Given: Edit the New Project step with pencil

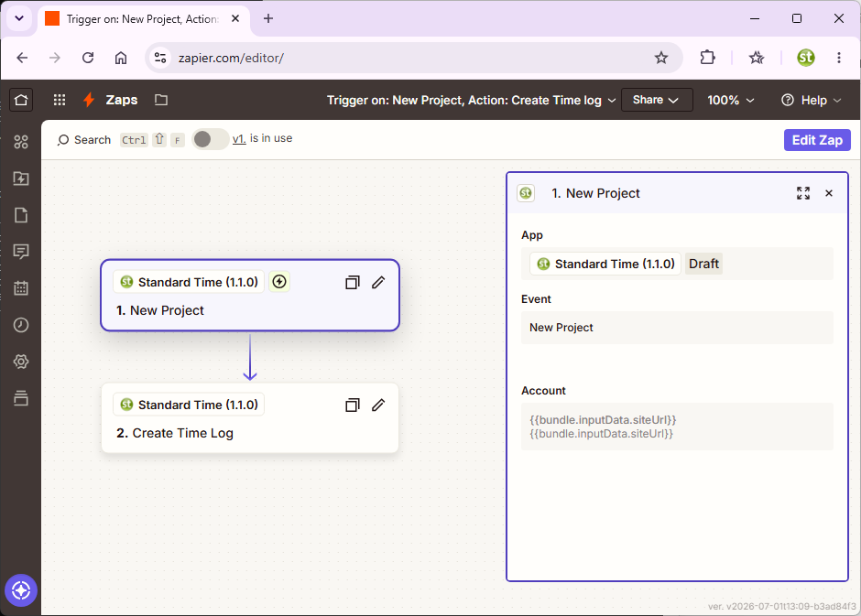Looking at the screenshot, I should pyautogui.click(x=378, y=283).
